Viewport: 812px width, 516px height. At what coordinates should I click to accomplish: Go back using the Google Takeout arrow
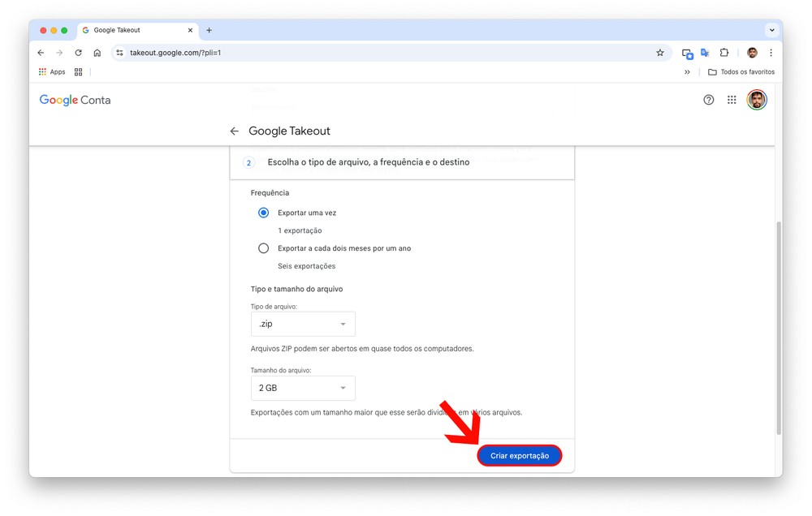click(x=235, y=131)
